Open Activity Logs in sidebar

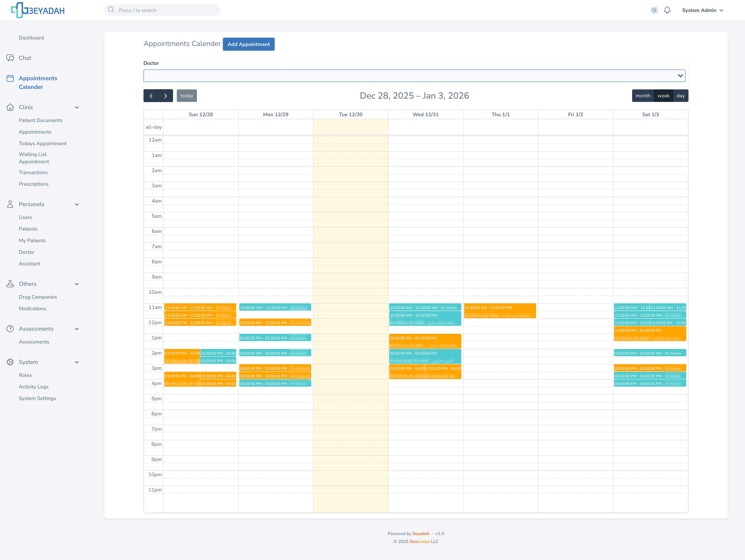tap(33, 387)
